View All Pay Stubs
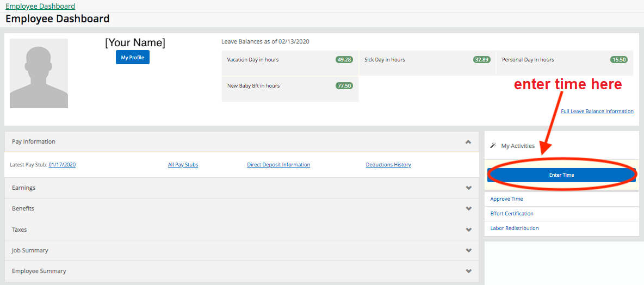 (x=183, y=165)
